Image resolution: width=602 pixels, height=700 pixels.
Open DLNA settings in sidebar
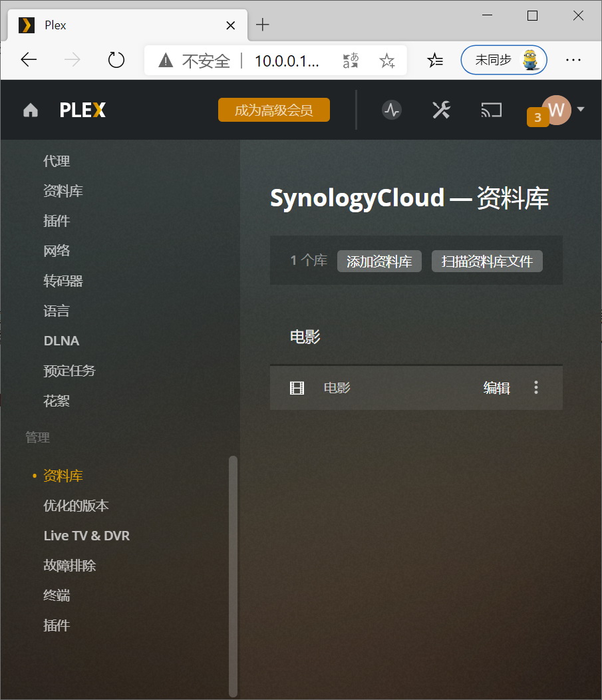(62, 341)
